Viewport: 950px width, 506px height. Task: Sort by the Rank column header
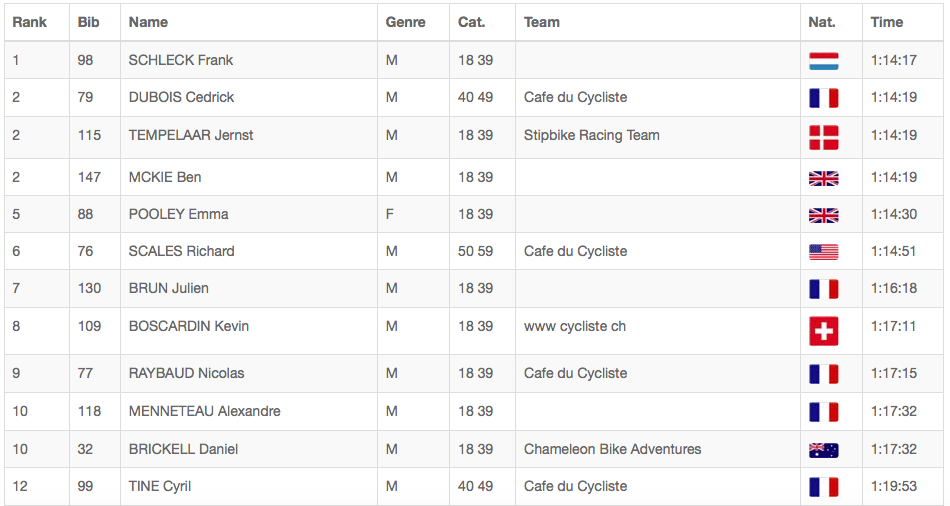[30, 22]
